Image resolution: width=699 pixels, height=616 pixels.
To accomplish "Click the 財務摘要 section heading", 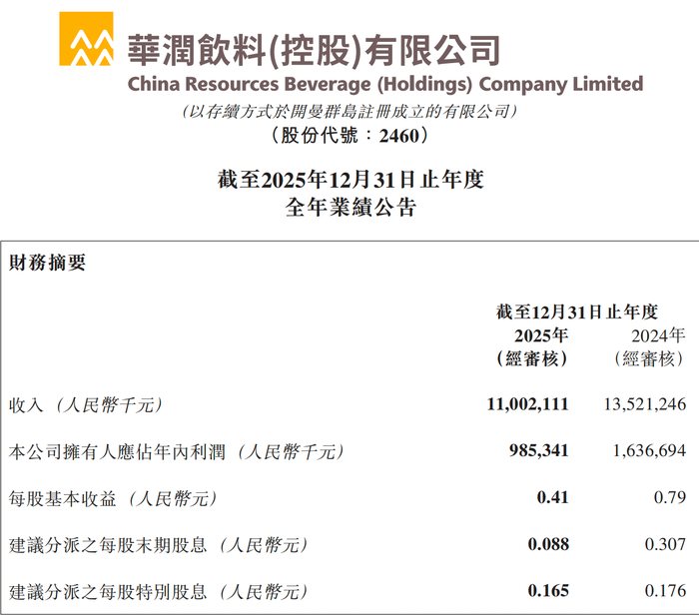I will [47, 263].
